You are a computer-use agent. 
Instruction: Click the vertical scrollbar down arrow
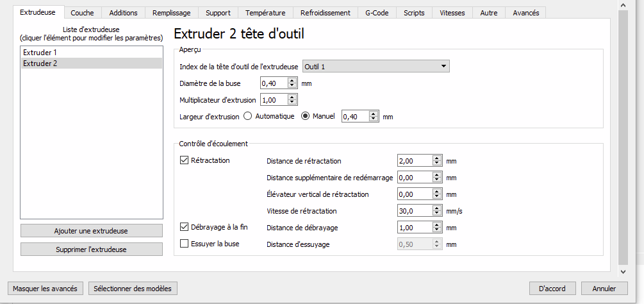click(623, 271)
